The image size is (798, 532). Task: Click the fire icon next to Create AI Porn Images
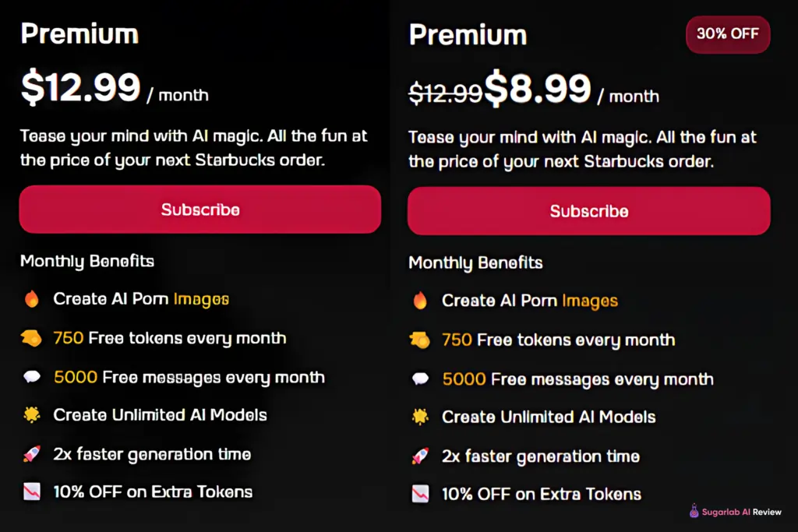click(33, 298)
